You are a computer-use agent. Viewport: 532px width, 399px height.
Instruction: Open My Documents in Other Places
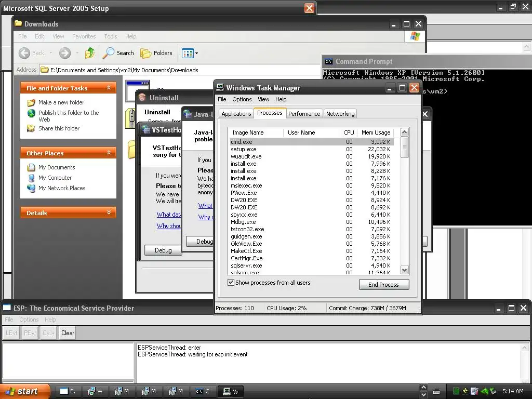coord(57,167)
